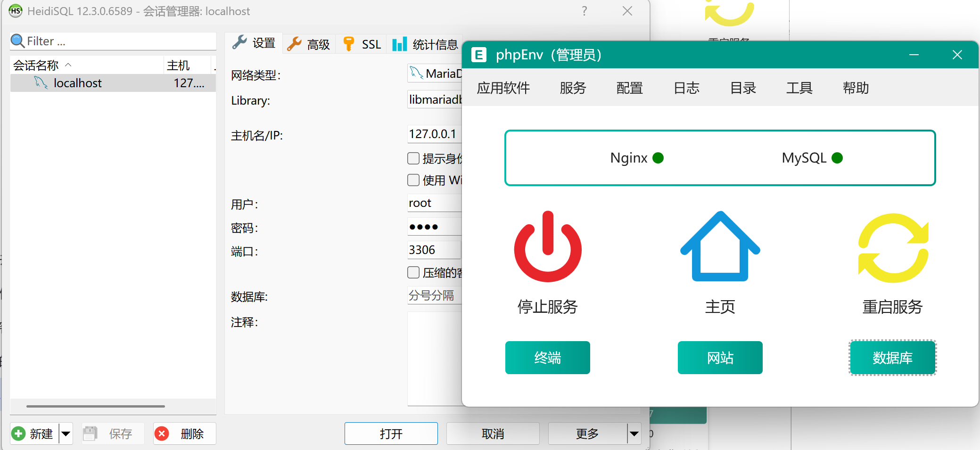Click the HeidiSQL help question mark

coord(585,11)
